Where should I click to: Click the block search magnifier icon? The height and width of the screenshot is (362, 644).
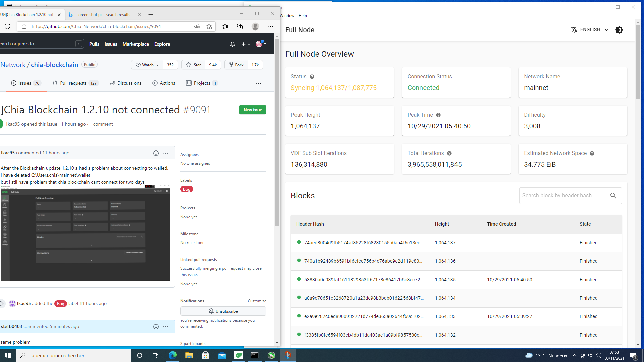[613, 196]
